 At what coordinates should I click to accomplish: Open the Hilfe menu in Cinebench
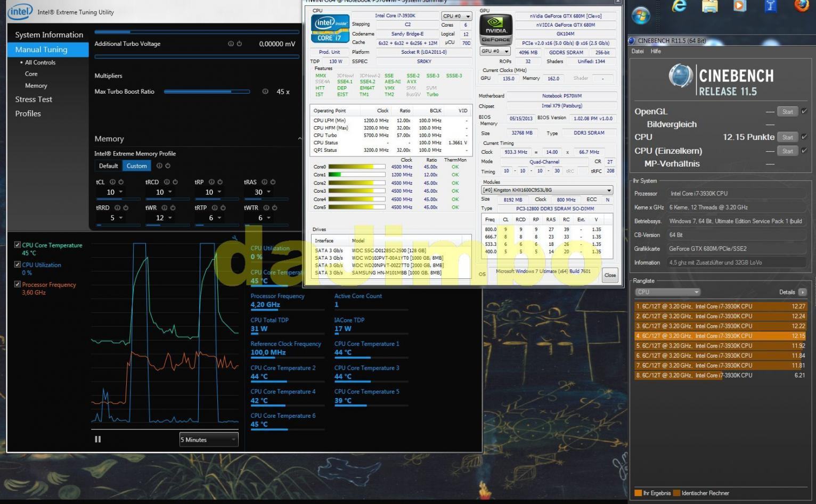[656, 51]
